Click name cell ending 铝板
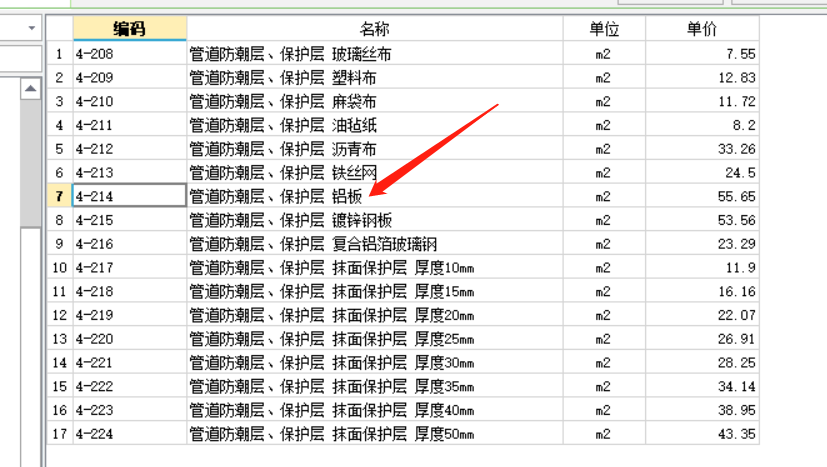This screenshot has width=827, height=467. (x=375, y=196)
